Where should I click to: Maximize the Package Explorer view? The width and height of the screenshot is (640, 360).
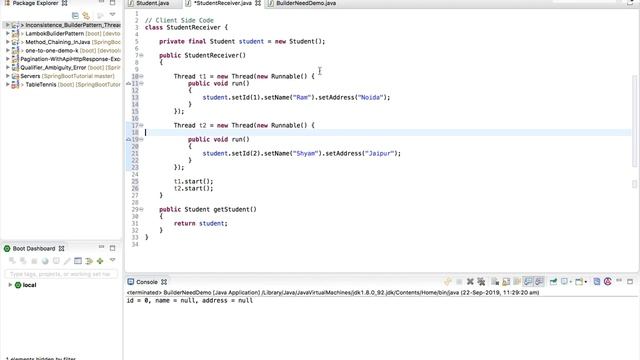112,2
